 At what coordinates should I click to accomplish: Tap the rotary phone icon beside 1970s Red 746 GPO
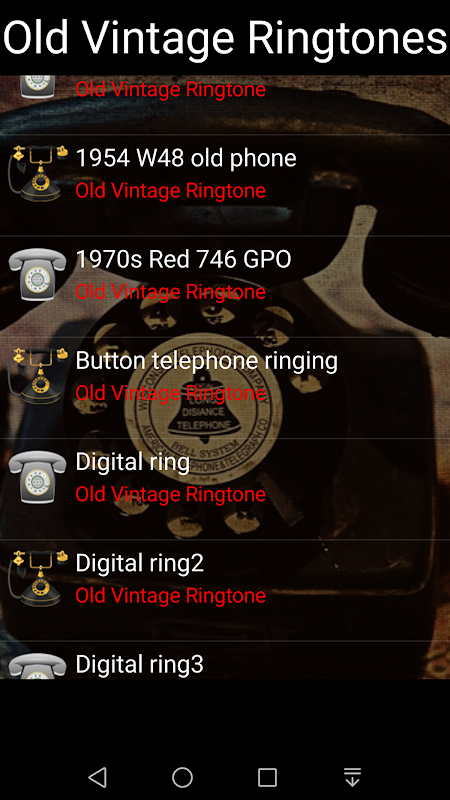tap(38, 274)
